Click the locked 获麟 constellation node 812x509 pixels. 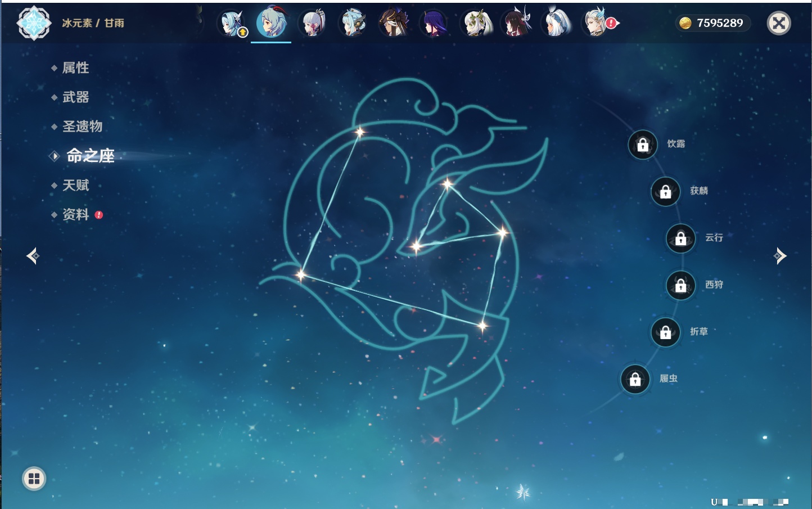[666, 192]
